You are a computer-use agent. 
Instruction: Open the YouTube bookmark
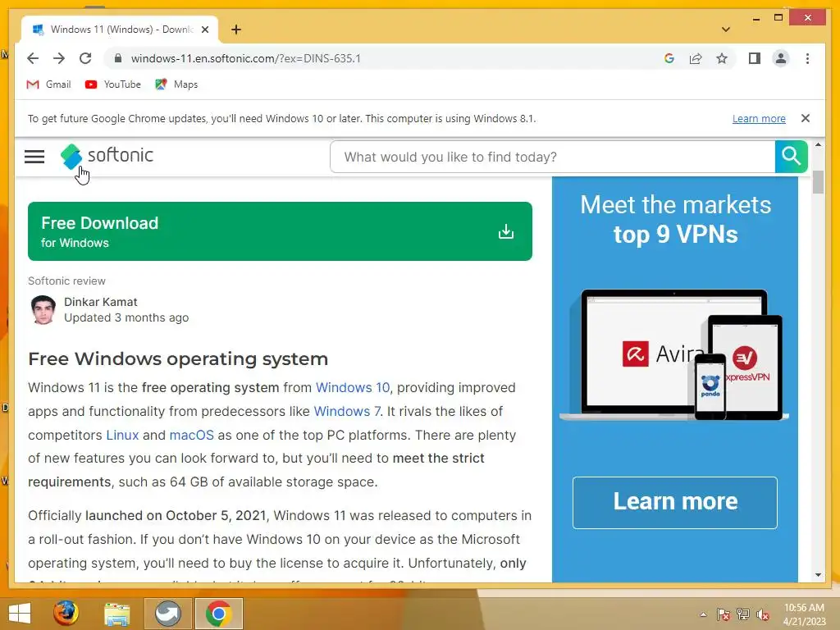point(113,84)
